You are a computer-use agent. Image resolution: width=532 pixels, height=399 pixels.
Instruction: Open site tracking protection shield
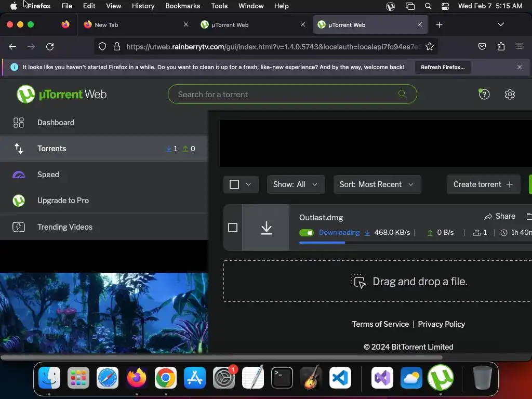click(102, 46)
